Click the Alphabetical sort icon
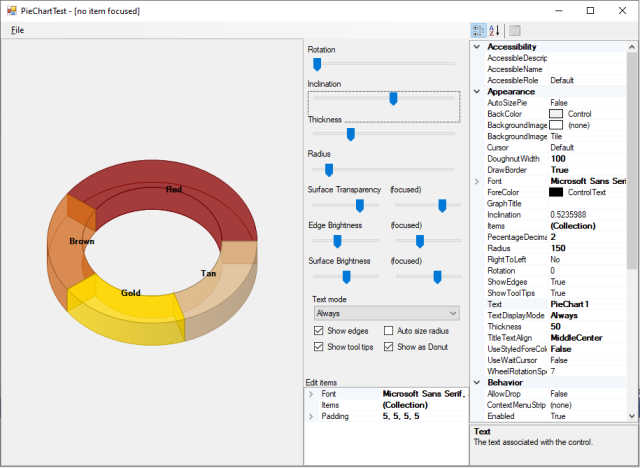 tap(494, 31)
